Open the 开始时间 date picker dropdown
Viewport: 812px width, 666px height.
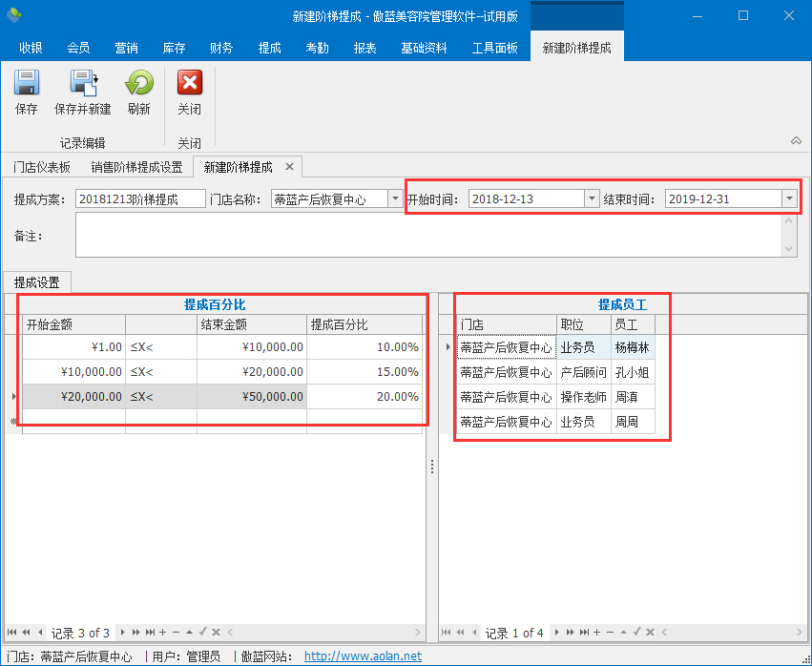(592, 198)
